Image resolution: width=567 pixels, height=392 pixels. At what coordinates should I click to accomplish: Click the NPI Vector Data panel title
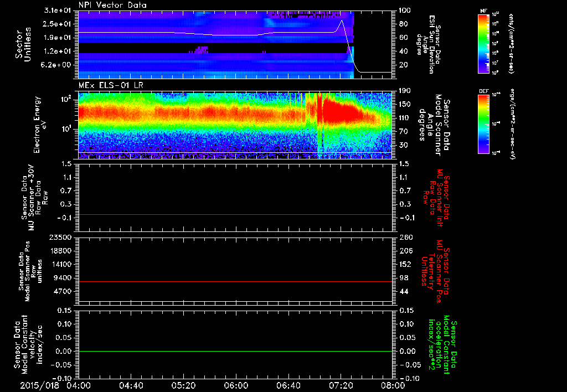(x=112, y=6)
